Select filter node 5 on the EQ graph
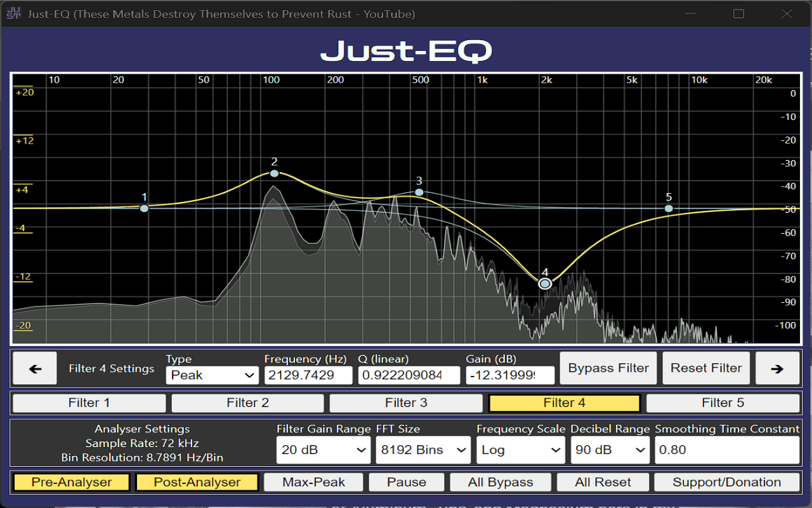Screen dimensions: 812x508 pos(669,208)
